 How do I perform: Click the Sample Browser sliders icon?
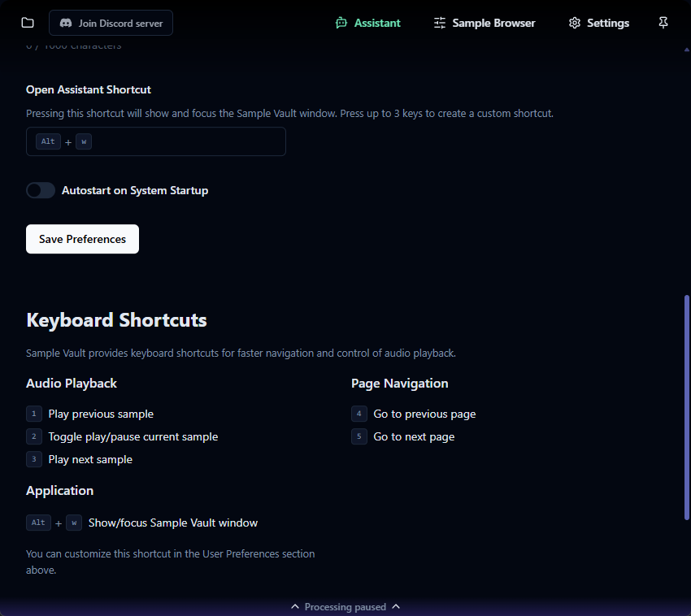point(440,23)
